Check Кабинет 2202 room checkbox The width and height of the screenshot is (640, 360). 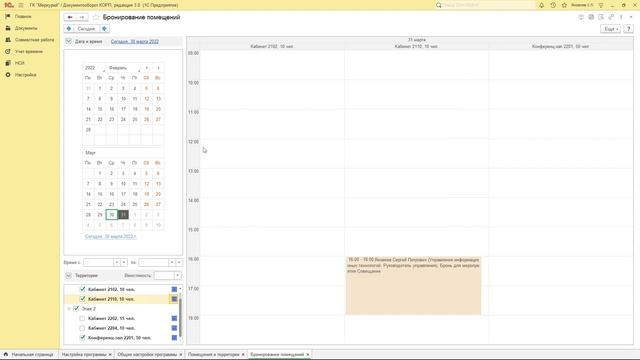click(82, 318)
